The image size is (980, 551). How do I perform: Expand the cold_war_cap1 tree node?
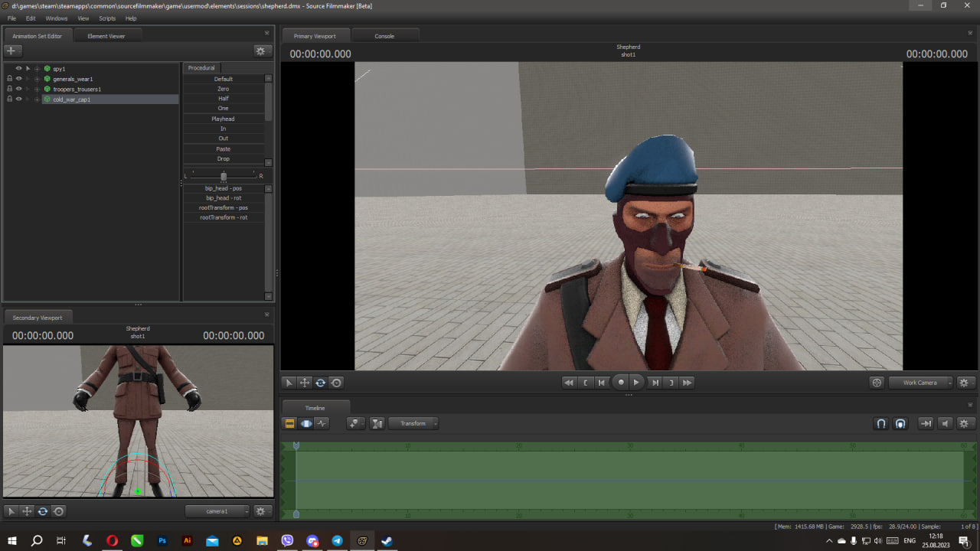tap(37, 99)
